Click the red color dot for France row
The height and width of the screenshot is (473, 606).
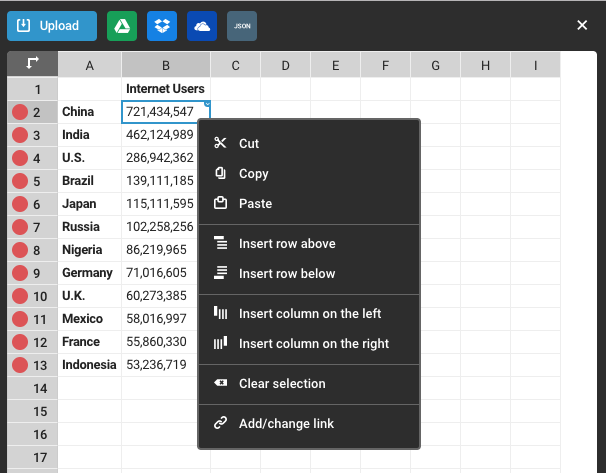tap(20, 342)
